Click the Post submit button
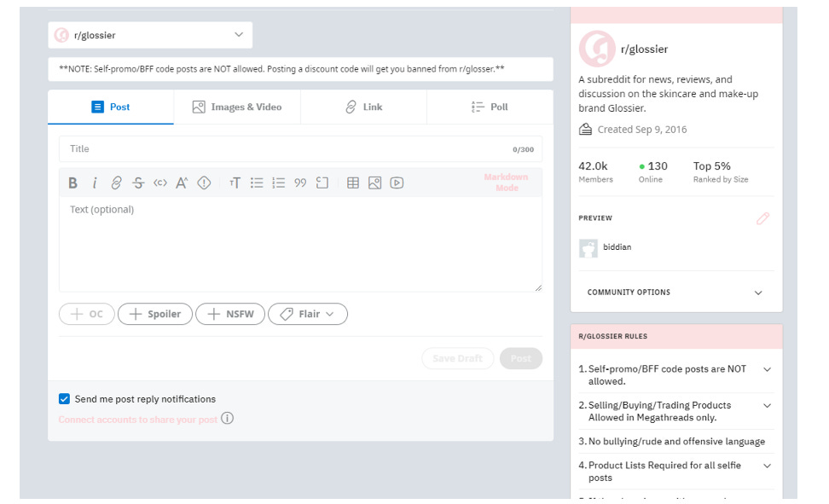 pos(521,358)
